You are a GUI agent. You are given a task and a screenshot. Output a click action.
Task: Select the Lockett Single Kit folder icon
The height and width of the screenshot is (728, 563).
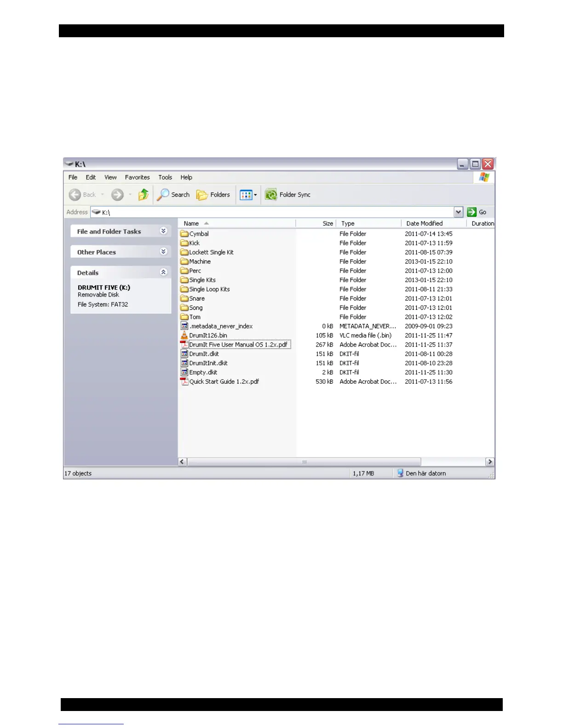pos(184,252)
